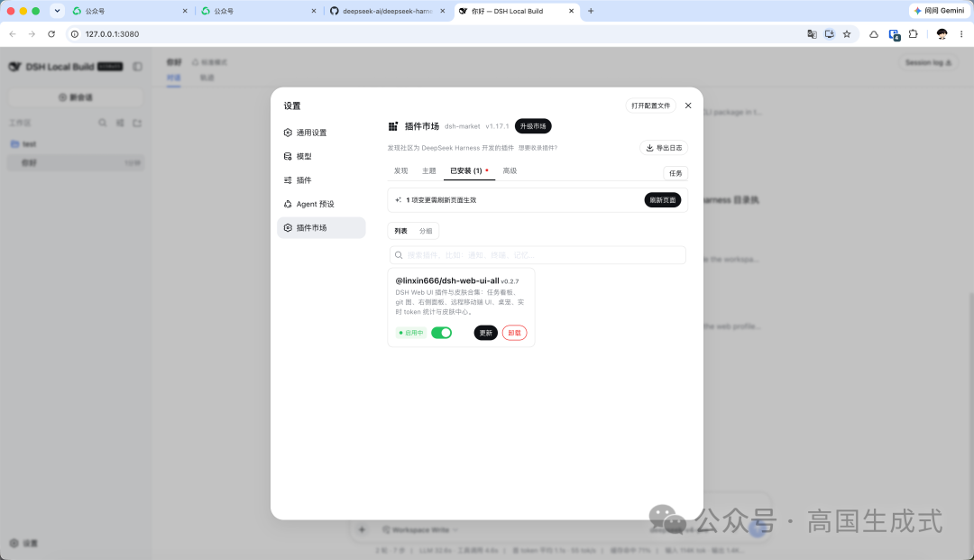
Task: Open the extensions puzzle icon
Action: point(913,34)
